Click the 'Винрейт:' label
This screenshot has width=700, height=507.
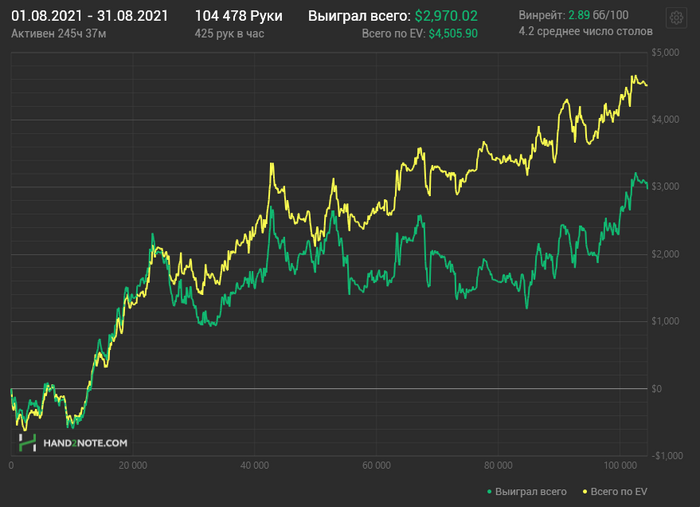pos(542,15)
